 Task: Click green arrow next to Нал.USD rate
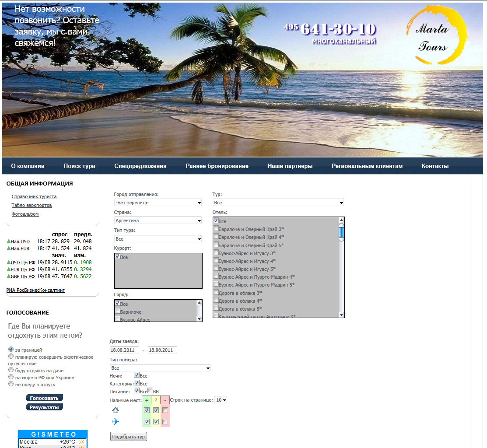click(9, 241)
